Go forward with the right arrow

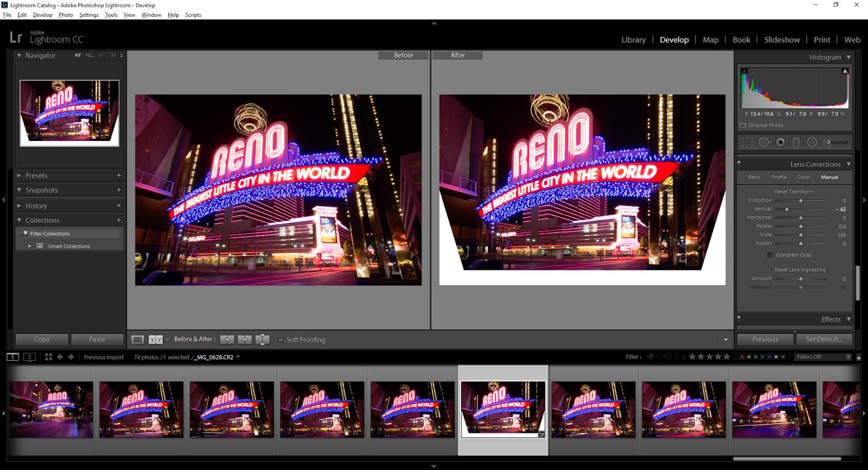point(71,357)
